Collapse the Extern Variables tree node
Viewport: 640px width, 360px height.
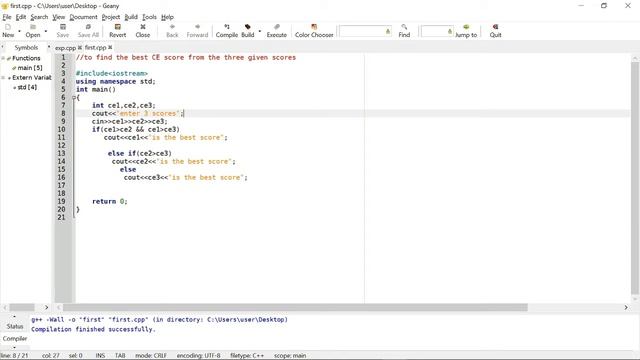[3, 78]
